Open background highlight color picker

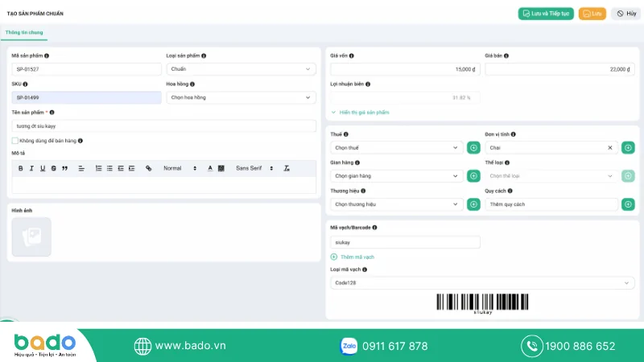click(221, 168)
